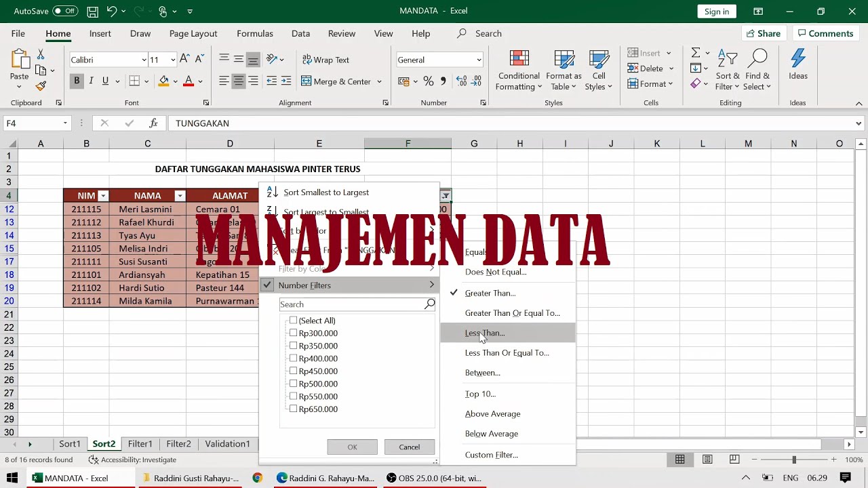Image resolution: width=868 pixels, height=488 pixels.
Task: Click the Format Painter brush icon
Action: pos(41,86)
